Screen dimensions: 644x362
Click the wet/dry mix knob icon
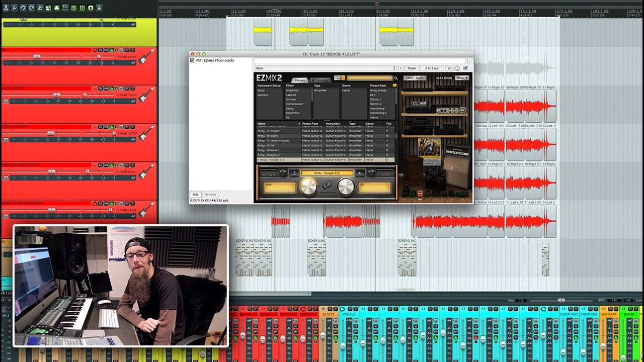(457, 68)
